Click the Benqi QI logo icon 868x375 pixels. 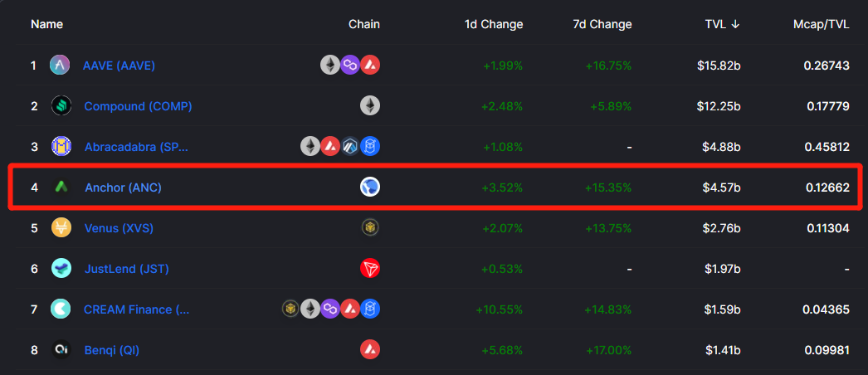click(x=61, y=349)
